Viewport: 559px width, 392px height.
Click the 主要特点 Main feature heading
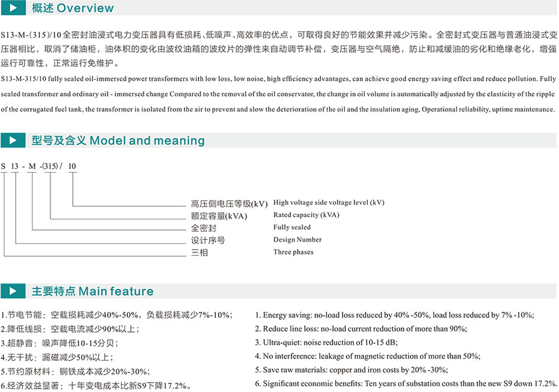pos(92,291)
